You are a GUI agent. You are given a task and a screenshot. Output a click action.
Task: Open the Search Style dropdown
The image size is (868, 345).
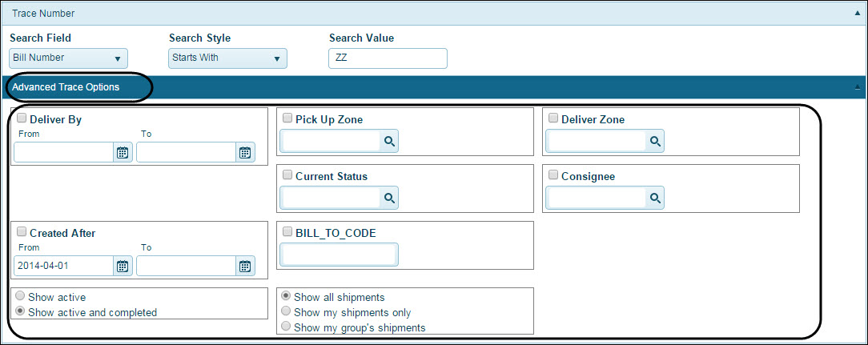pos(228,58)
